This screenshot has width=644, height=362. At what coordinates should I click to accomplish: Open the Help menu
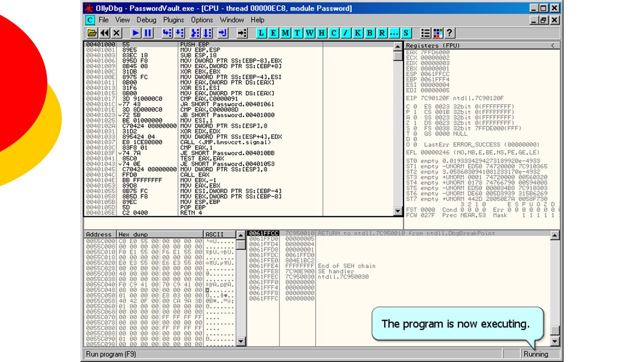click(257, 20)
